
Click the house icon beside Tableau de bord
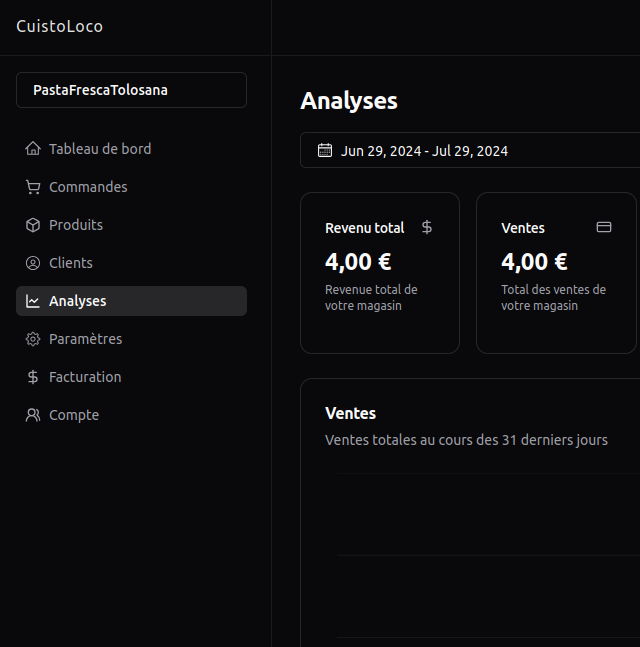(33, 149)
